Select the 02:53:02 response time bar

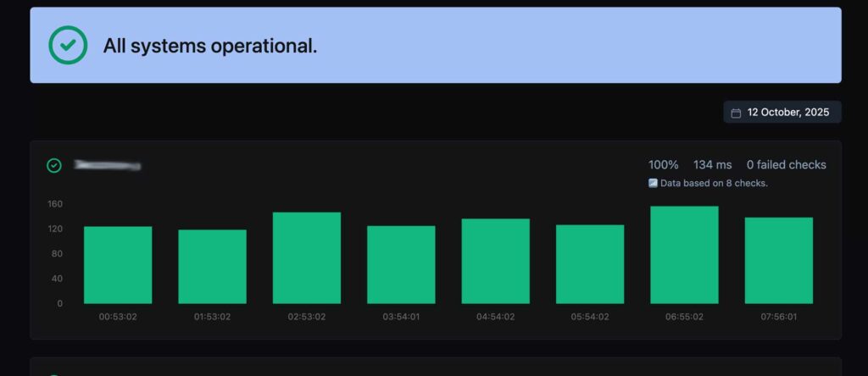[307, 257]
